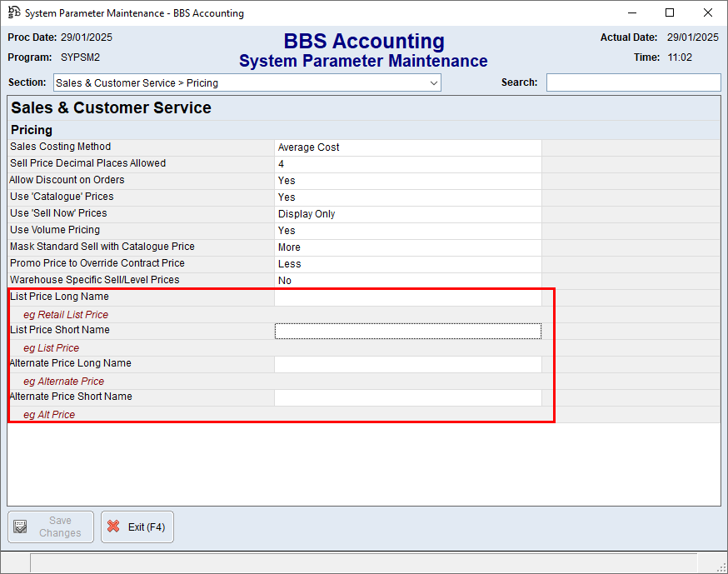
Task: Click the Save Changes disk icon
Action: 21,527
